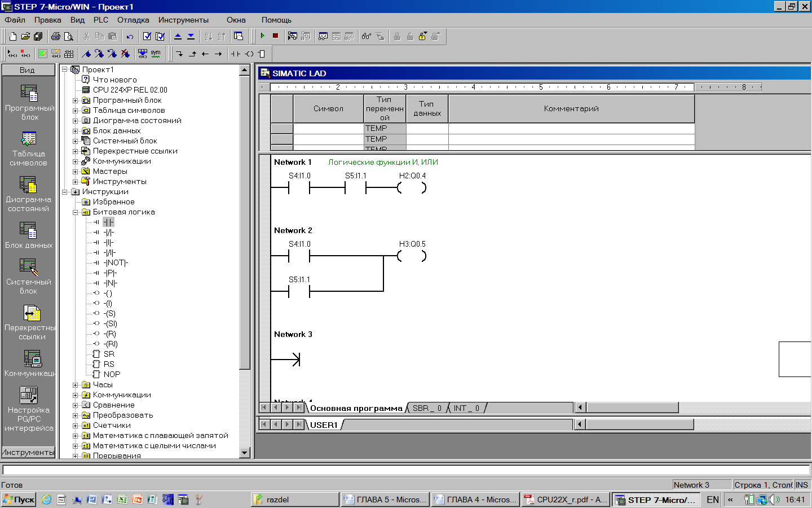Click the New project toolbar icon
Image resolution: width=812 pixels, height=508 pixels.
click(12, 36)
